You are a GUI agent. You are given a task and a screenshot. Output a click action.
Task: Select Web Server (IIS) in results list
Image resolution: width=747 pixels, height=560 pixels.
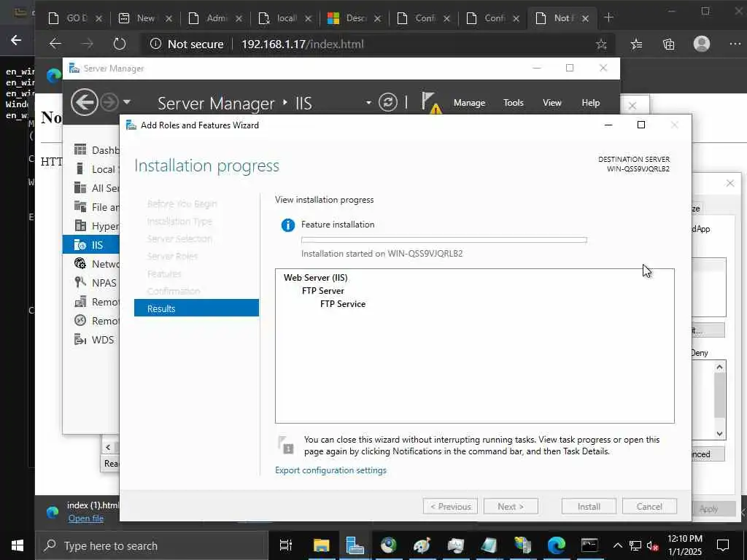(315, 278)
